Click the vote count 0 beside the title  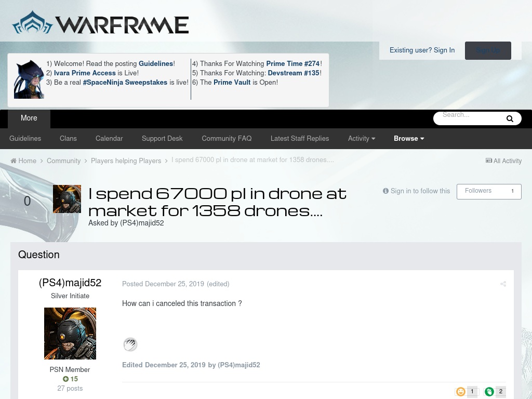pos(28,201)
